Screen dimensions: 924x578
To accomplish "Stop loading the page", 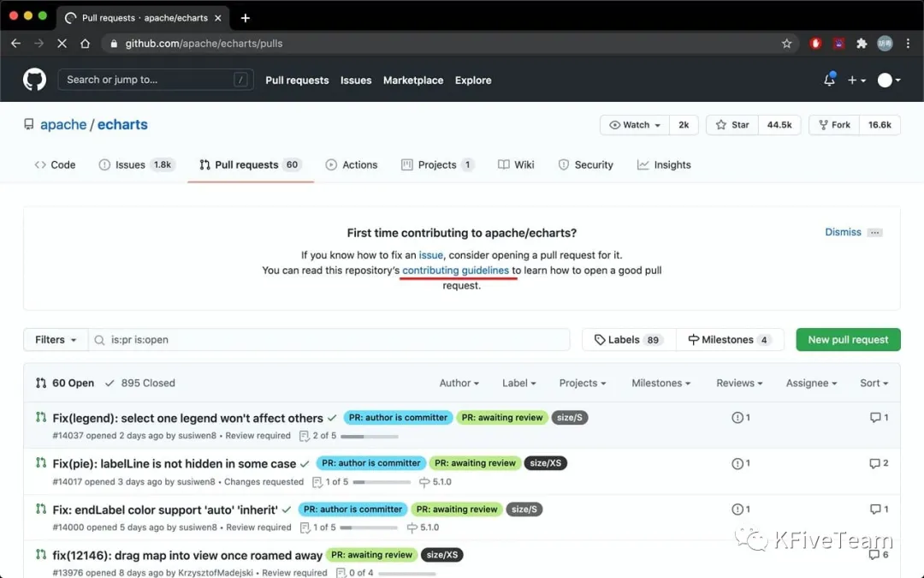I will (62, 44).
